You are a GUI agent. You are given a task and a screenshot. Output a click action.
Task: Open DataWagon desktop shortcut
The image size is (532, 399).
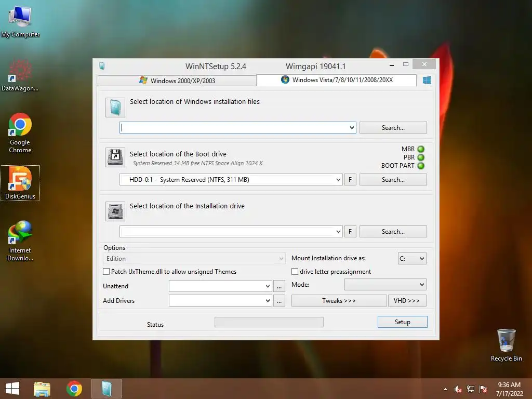pyautogui.click(x=20, y=75)
